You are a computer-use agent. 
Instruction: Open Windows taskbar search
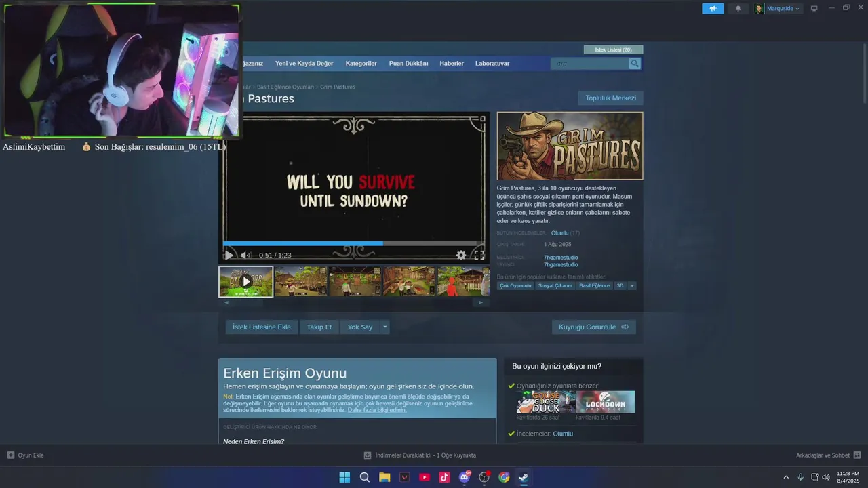[365, 477]
